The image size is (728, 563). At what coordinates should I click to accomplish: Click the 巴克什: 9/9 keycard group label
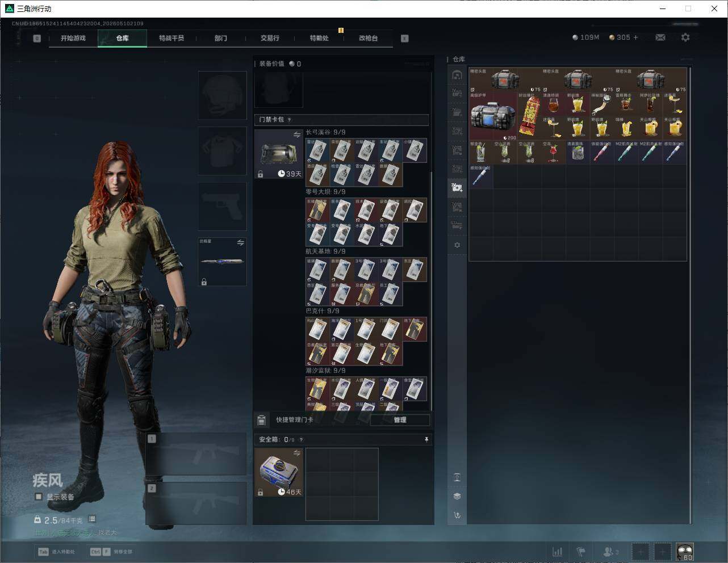tap(323, 311)
